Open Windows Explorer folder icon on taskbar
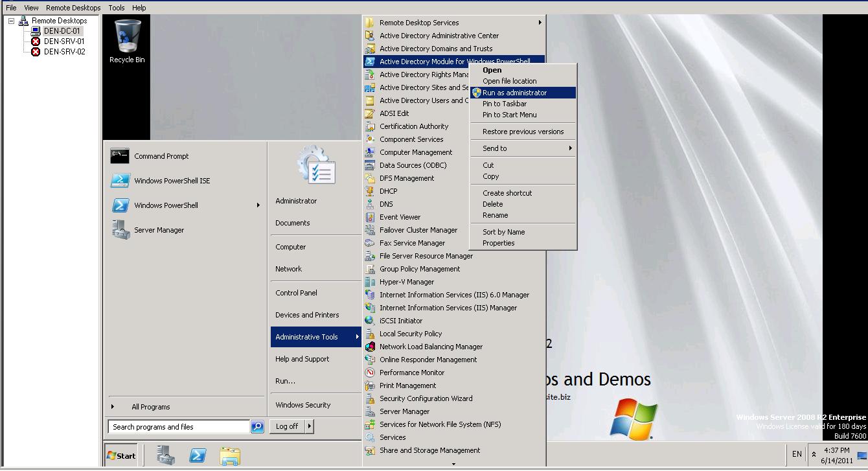 pos(230,455)
